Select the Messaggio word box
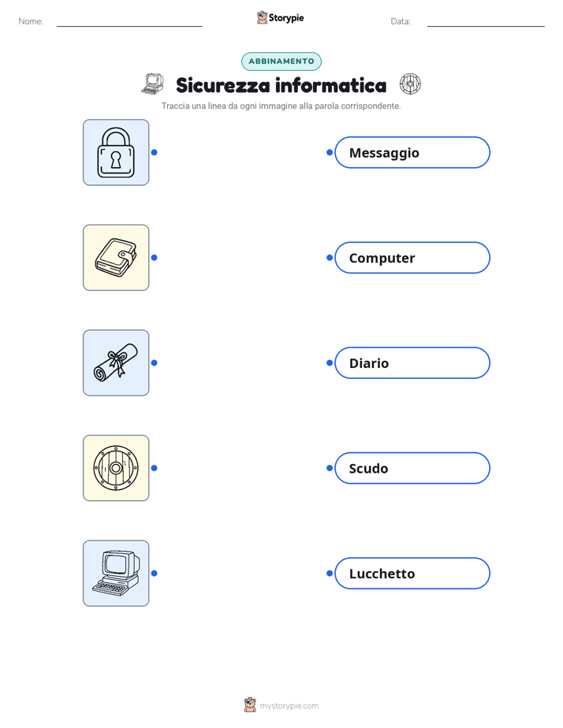 412,152
